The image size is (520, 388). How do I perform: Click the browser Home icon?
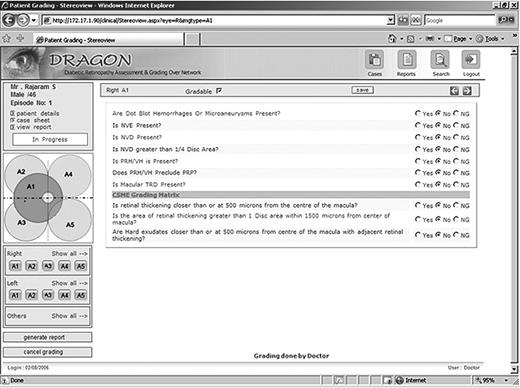tap(392, 39)
